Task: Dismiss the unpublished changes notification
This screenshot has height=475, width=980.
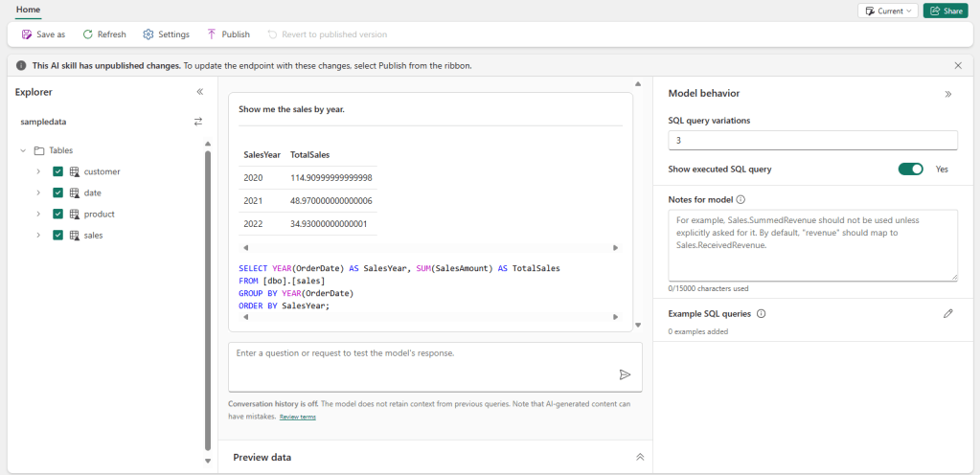Action: (x=958, y=65)
